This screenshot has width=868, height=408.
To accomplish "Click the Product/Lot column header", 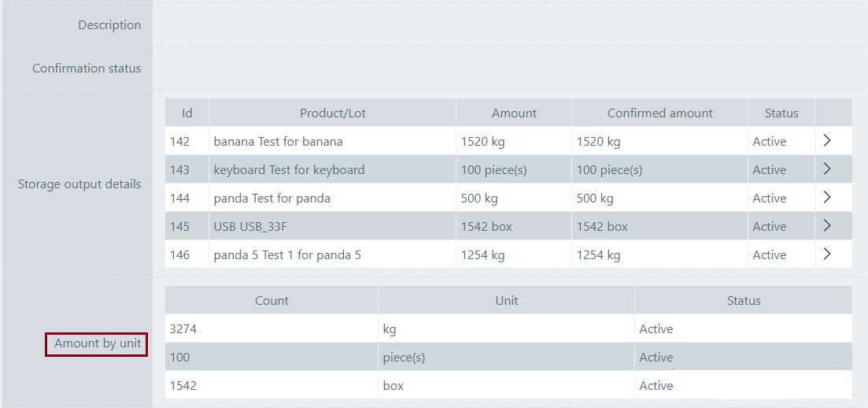I will (x=332, y=113).
